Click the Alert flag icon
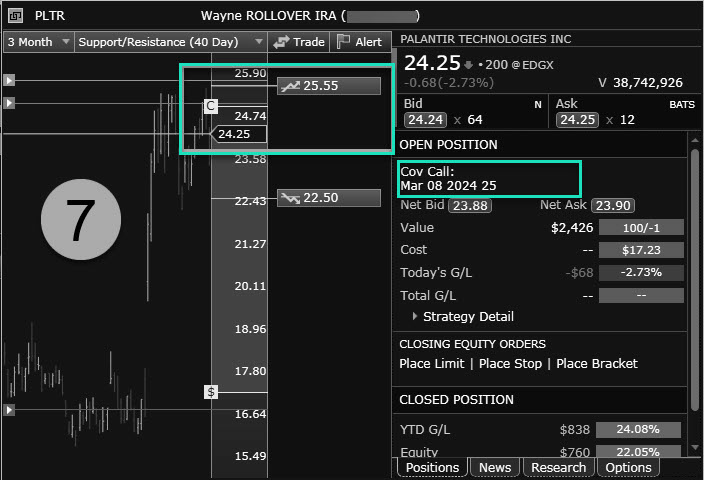The height and width of the screenshot is (480, 704). coord(343,42)
